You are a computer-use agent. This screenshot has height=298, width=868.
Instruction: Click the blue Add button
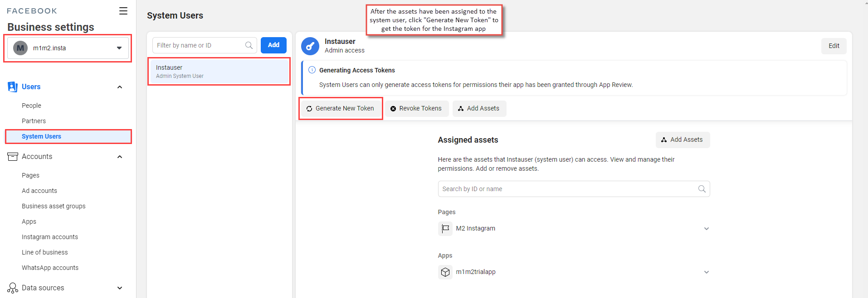coord(273,45)
